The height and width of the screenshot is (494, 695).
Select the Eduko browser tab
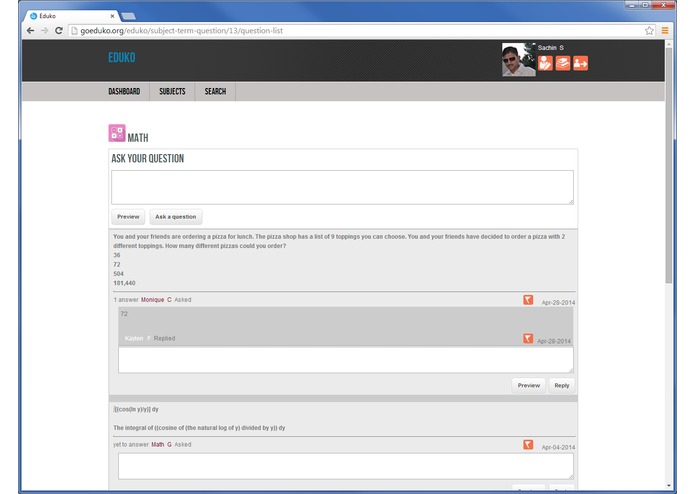click(x=71, y=16)
